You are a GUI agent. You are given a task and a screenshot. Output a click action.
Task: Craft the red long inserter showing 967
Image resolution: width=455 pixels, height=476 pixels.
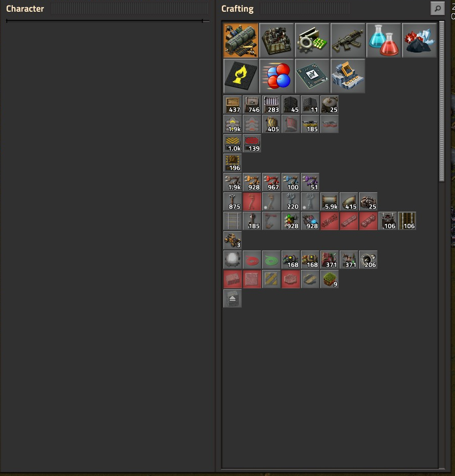[271, 182]
